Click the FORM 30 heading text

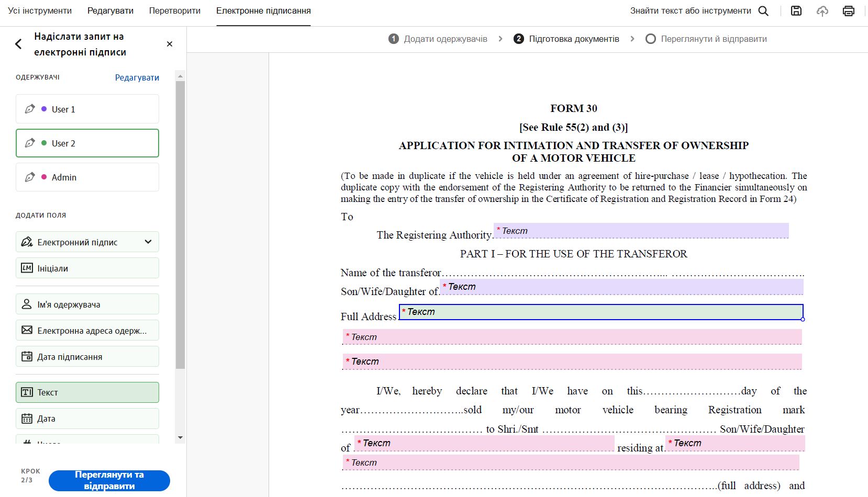[574, 108]
